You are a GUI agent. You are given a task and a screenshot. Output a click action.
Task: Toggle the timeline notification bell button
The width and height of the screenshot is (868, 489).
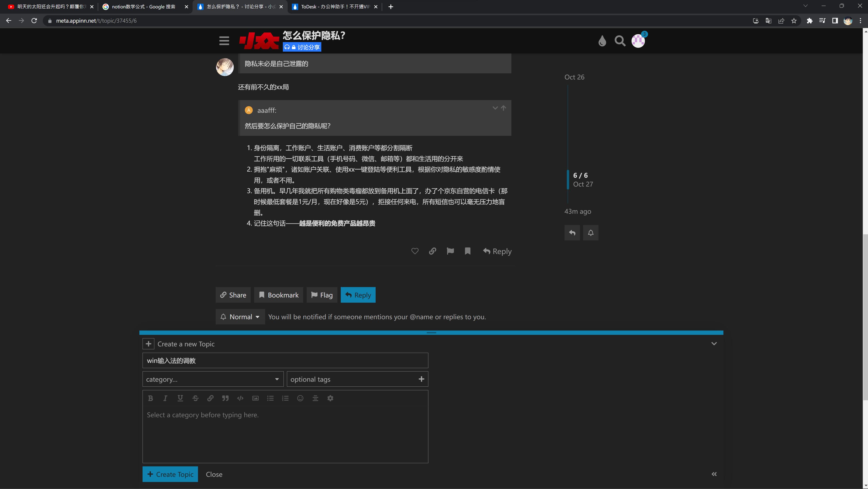[x=590, y=233]
